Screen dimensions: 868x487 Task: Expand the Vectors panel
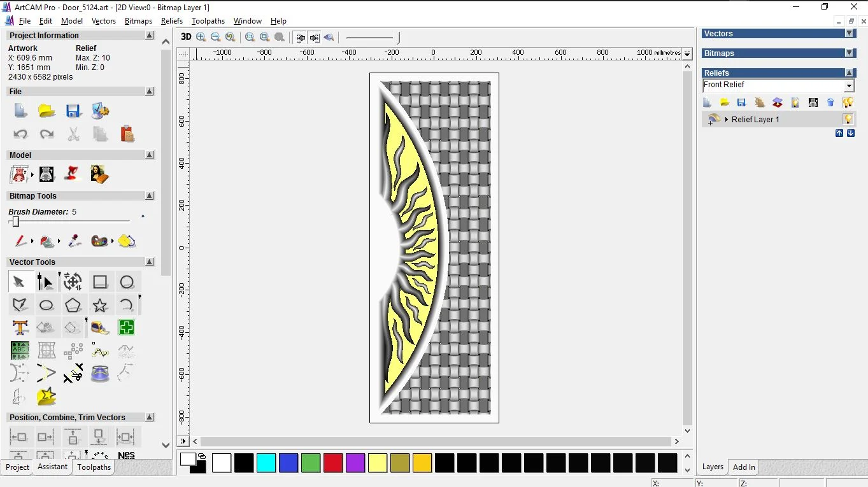pyautogui.click(x=849, y=34)
